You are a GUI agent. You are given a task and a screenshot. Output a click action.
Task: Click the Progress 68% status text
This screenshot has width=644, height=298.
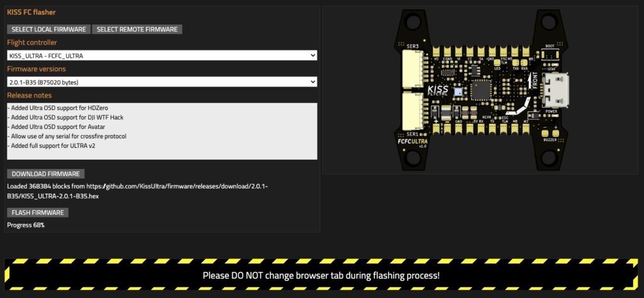coord(26,224)
